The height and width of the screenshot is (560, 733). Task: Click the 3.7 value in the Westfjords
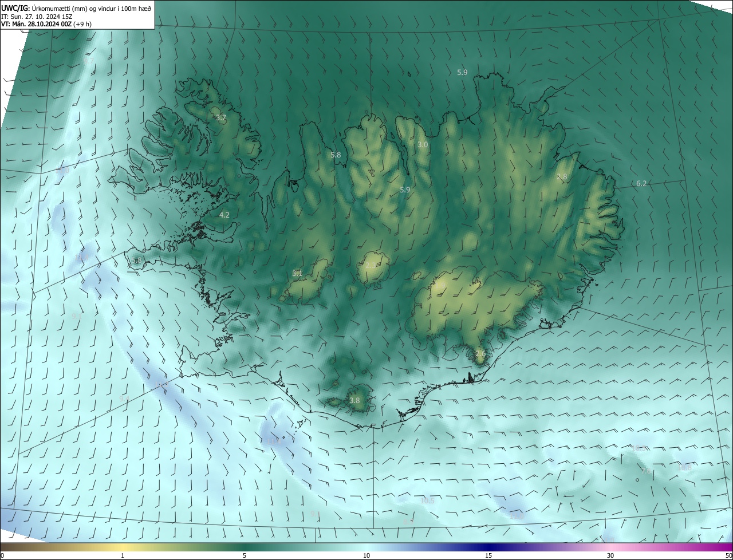(x=220, y=117)
